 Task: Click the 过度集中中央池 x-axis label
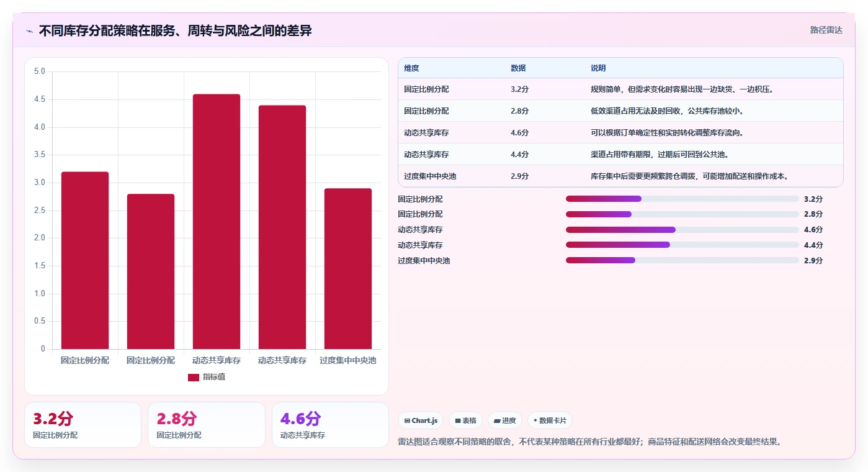(348, 360)
